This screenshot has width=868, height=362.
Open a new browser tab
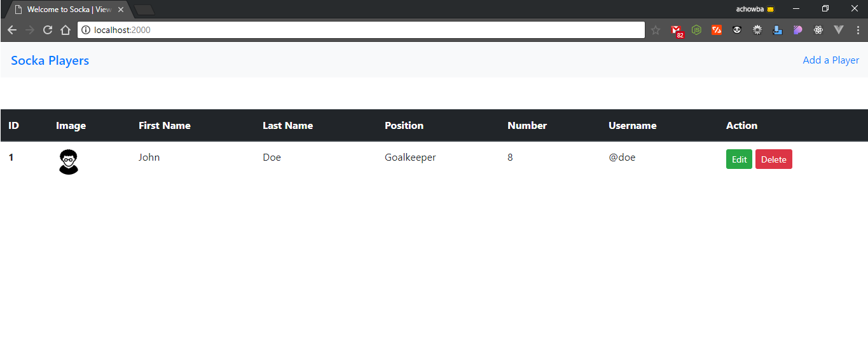[145, 10]
